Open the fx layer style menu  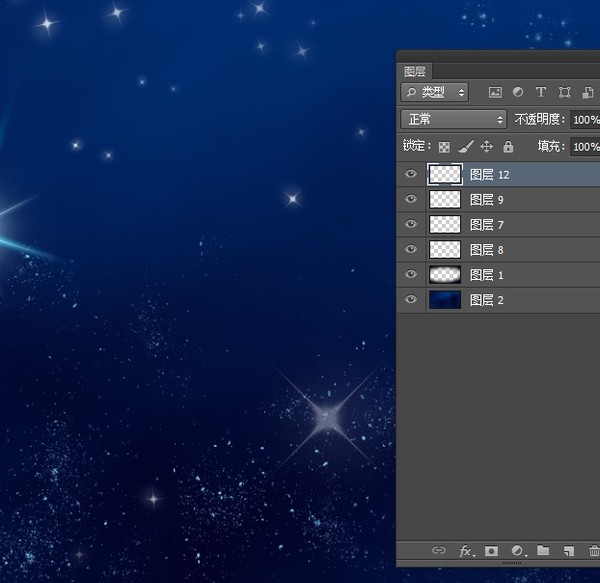pos(466,551)
